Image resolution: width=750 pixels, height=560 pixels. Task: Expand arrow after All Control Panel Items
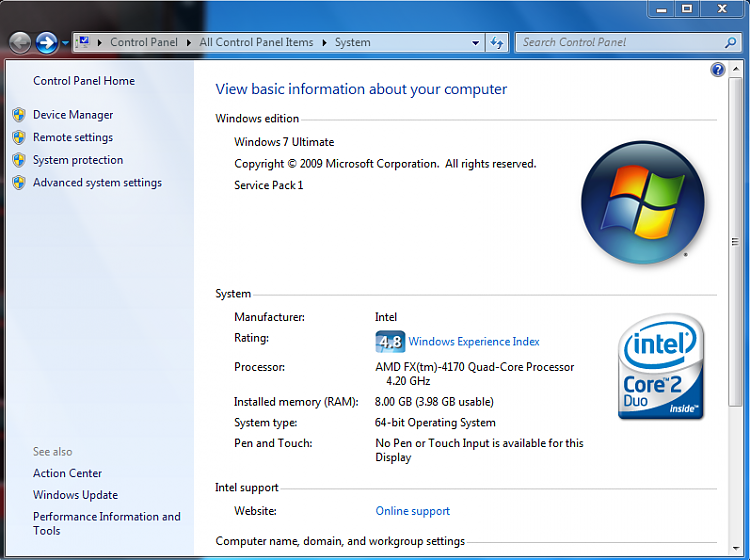324,43
